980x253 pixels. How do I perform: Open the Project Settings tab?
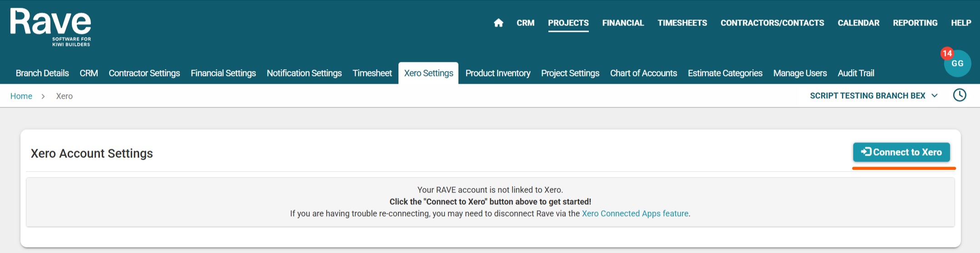point(570,73)
